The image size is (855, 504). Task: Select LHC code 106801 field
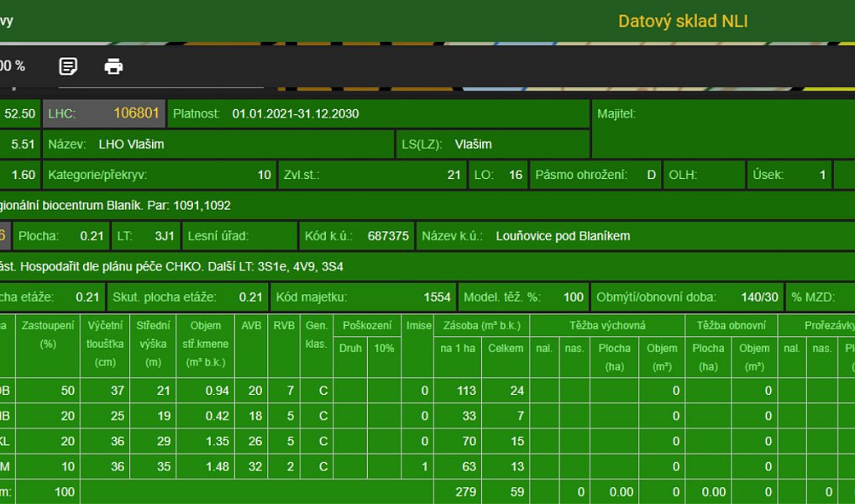(x=104, y=113)
